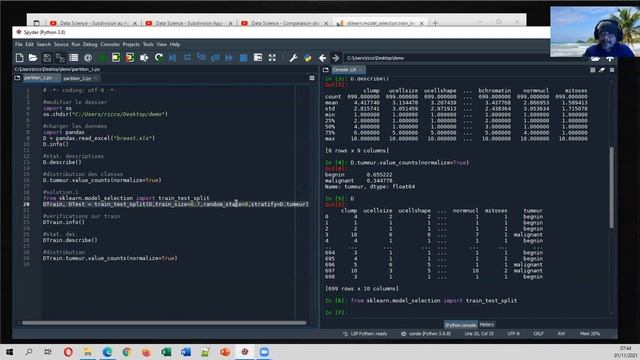Image resolution: width=640 pixels, height=360 pixels.
Task: Step into function debug icon
Action: (201, 58)
